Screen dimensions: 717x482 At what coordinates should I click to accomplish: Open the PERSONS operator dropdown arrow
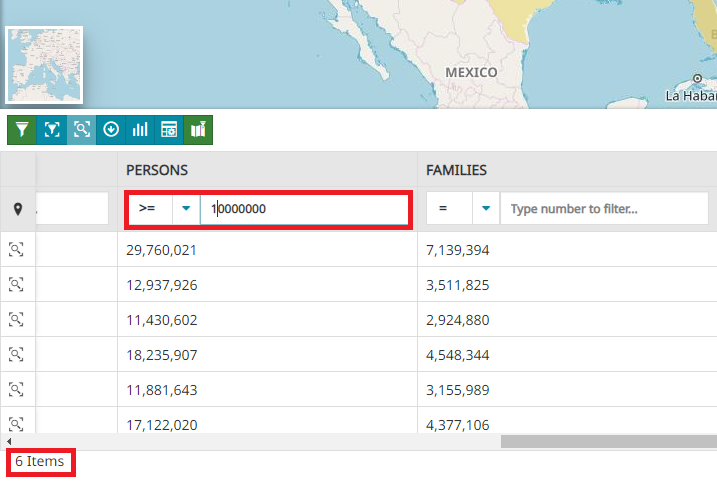coord(186,209)
